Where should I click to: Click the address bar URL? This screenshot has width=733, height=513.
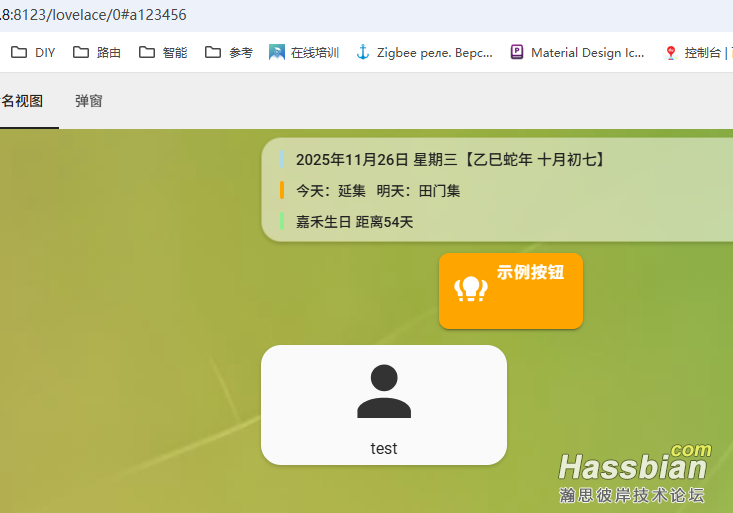93,15
